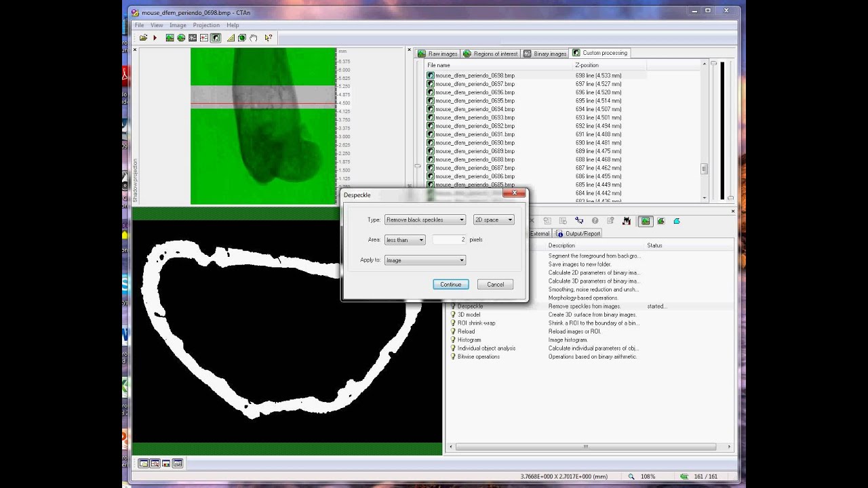Select the measure angle ruler tool

click(x=231, y=38)
